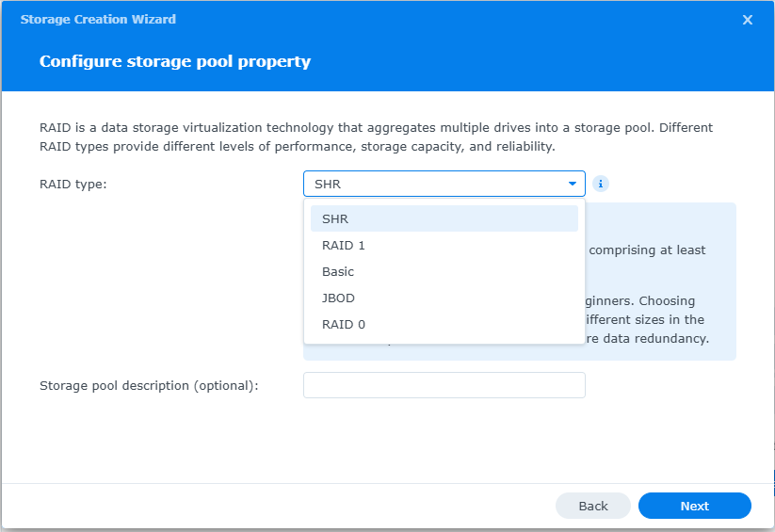Select SHR from the RAID list

(x=444, y=218)
